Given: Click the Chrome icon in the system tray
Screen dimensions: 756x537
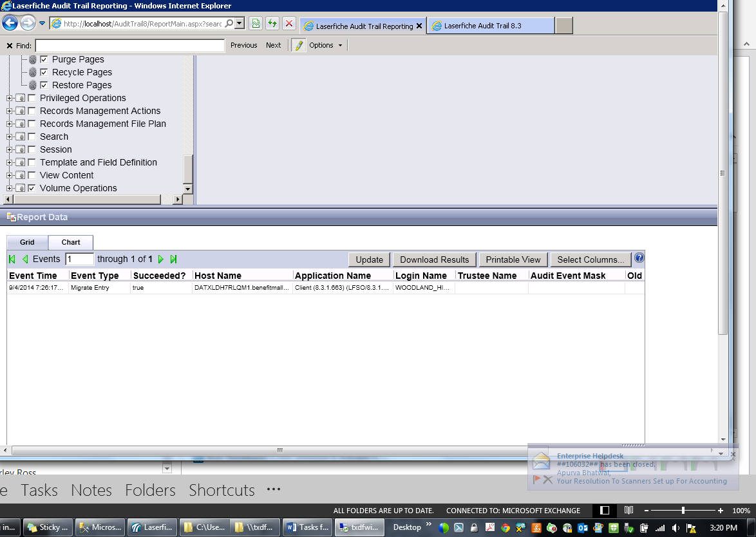Looking at the screenshot, I should click(505, 528).
